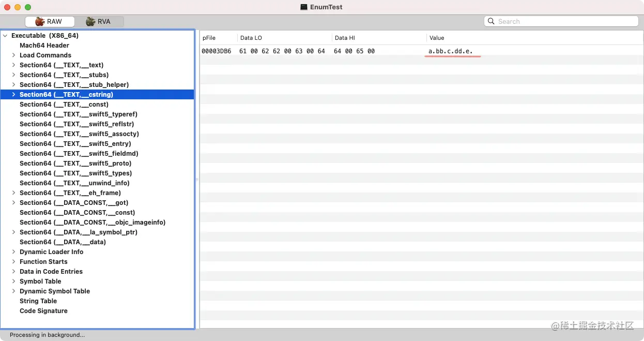
Task: Select Section64 (__TEXT,__swift5_types) row
Action: pyautogui.click(x=97, y=173)
